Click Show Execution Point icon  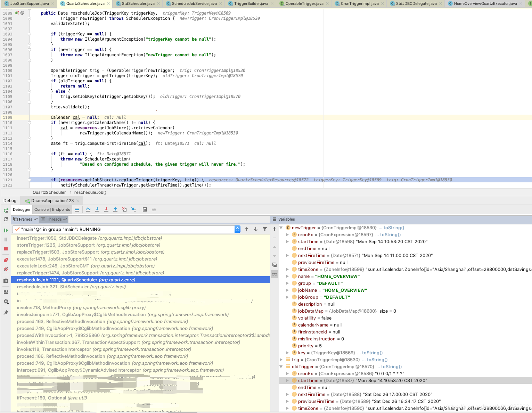click(x=77, y=209)
